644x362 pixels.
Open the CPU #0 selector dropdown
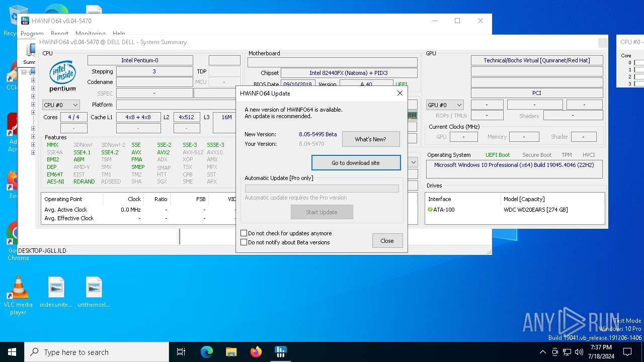pyautogui.click(x=61, y=105)
